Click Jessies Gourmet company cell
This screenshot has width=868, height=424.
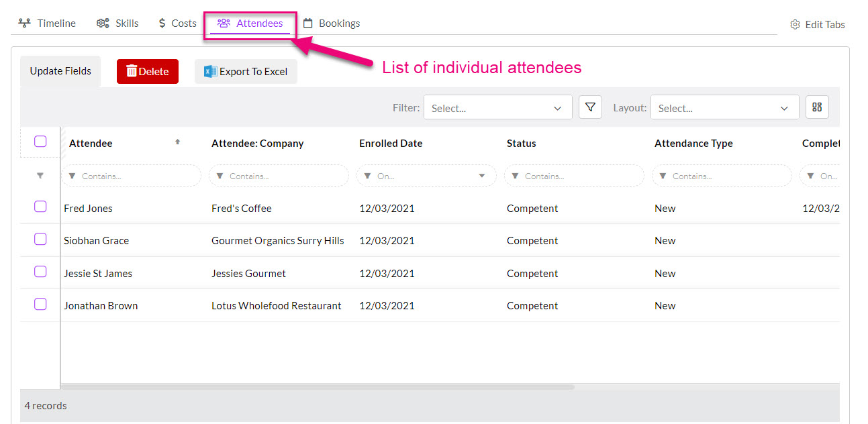pos(248,274)
